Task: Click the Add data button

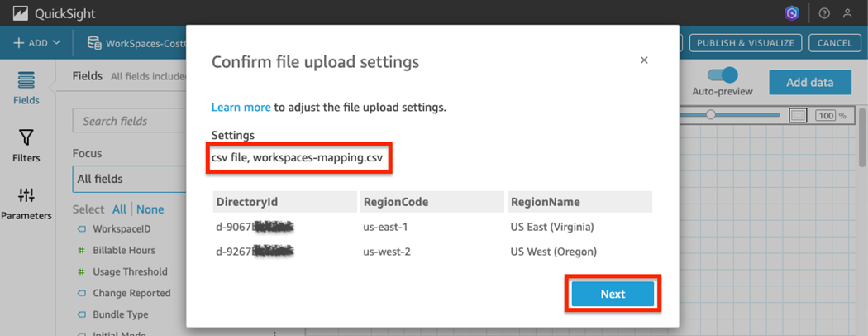Action: tap(810, 83)
